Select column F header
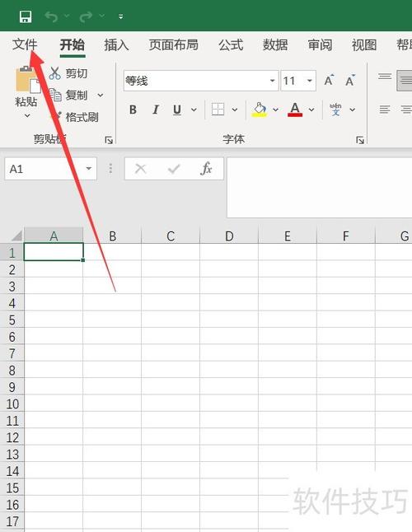This screenshot has height=532, width=412. [x=346, y=236]
